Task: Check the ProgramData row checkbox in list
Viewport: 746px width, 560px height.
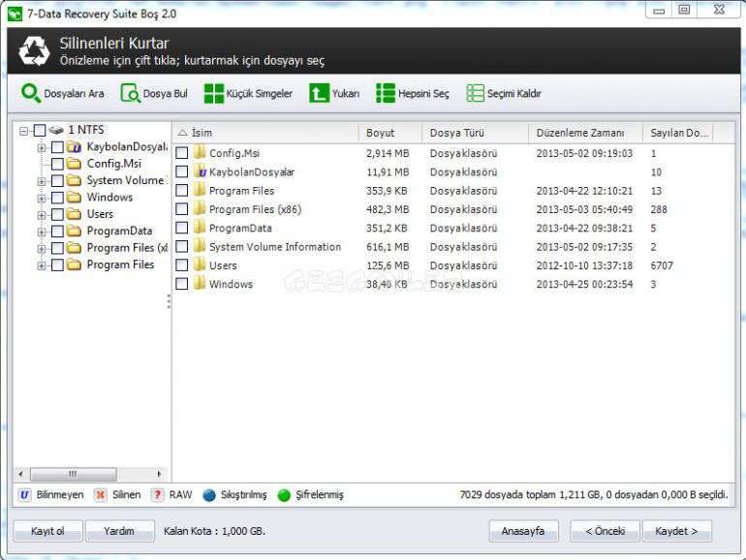Action: (182, 228)
